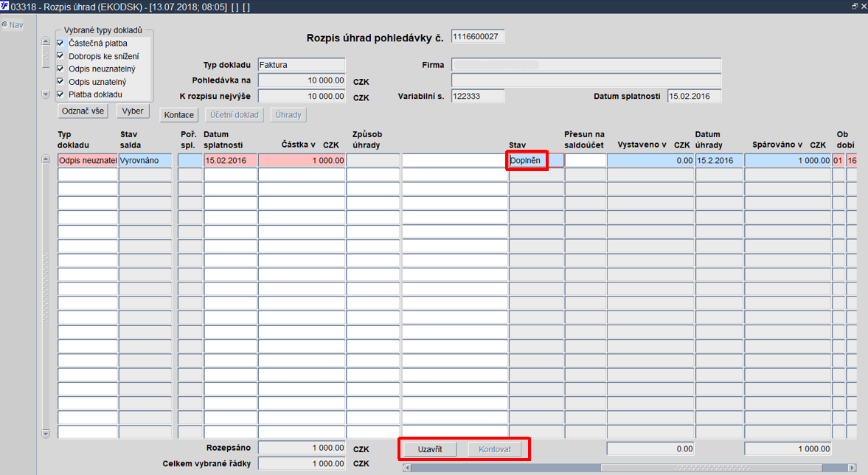This screenshot has height=475, width=868.
Task: Click horizontal scrollbar right arrow
Action: 853,468
